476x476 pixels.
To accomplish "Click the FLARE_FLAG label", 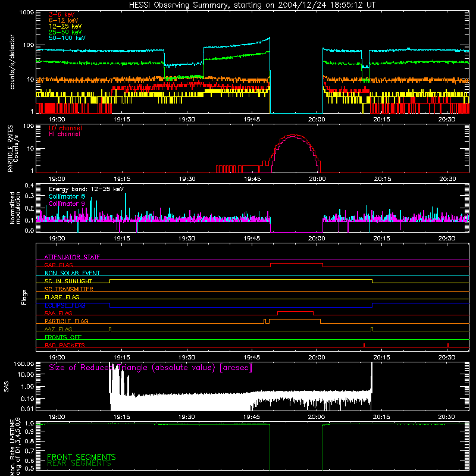I will pos(62,297).
